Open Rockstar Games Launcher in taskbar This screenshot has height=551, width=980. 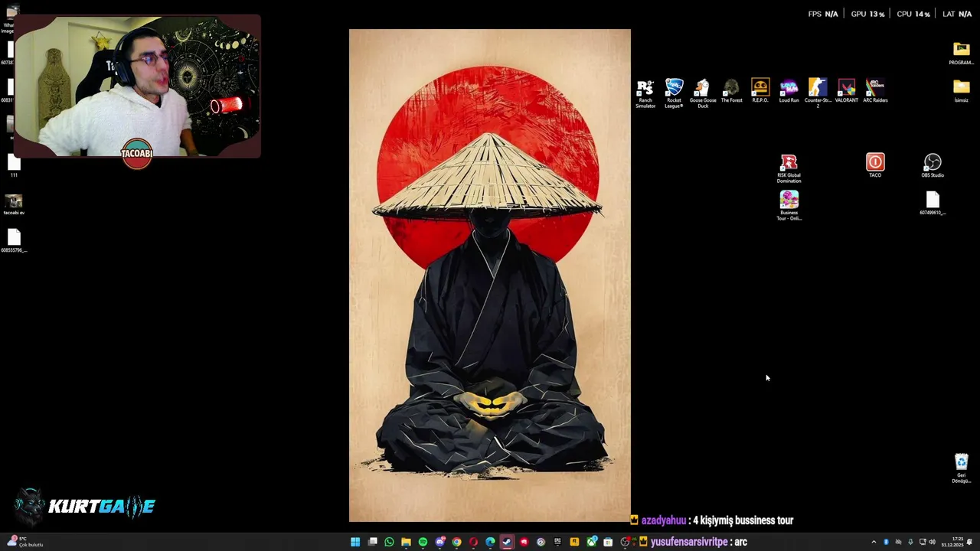(x=574, y=542)
